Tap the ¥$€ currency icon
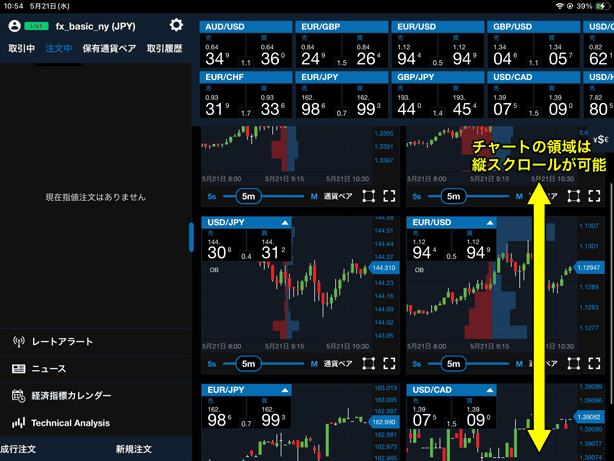The height and width of the screenshot is (461, 614). (x=601, y=140)
